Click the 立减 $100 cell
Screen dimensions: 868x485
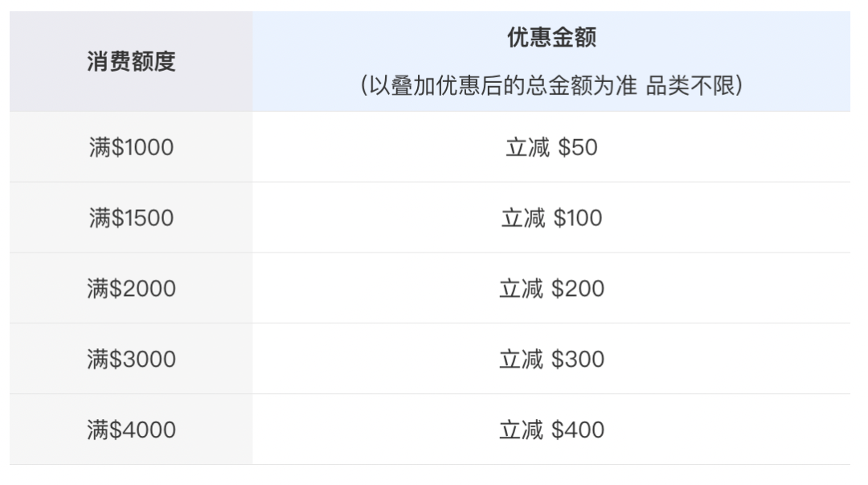pos(551,218)
